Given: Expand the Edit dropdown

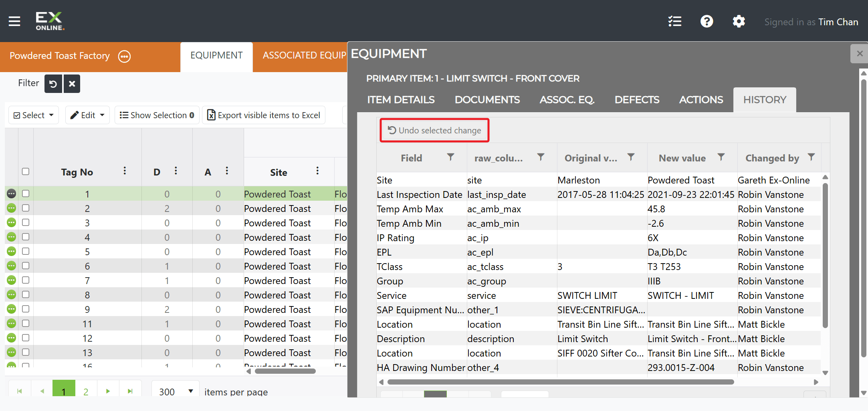Looking at the screenshot, I should click(x=87, y=115).
